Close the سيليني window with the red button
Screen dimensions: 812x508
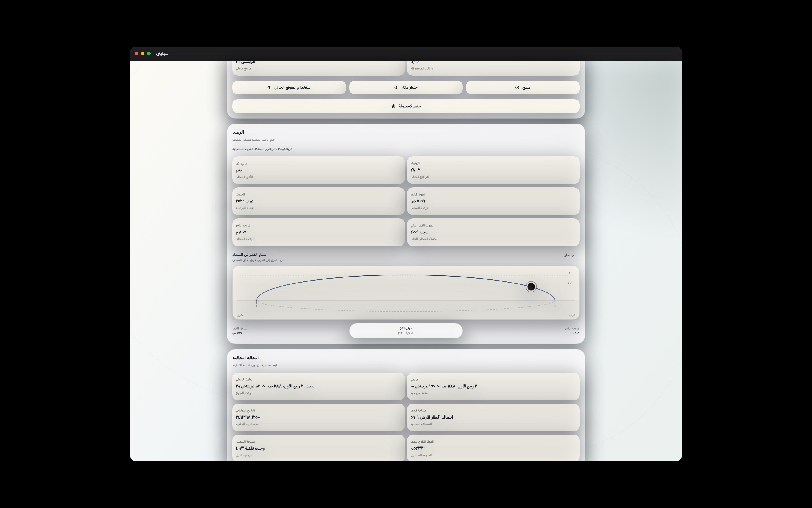[136, 54]
